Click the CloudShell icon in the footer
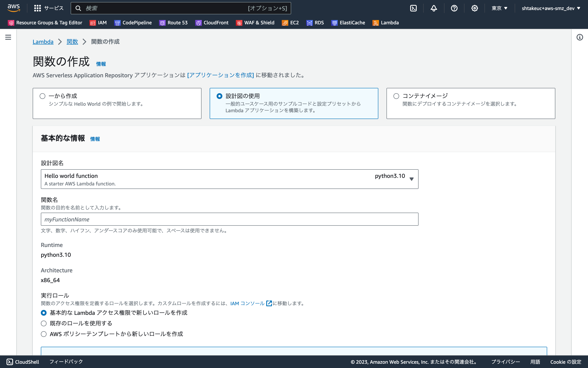Screen dimensions: 588x368 (10, 362)
